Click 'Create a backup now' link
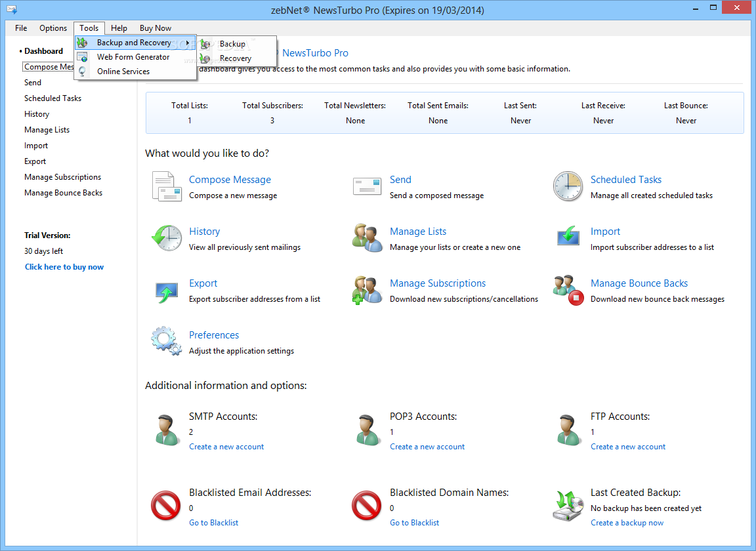Viewport: 756px width, 551px height. point(627,523)
